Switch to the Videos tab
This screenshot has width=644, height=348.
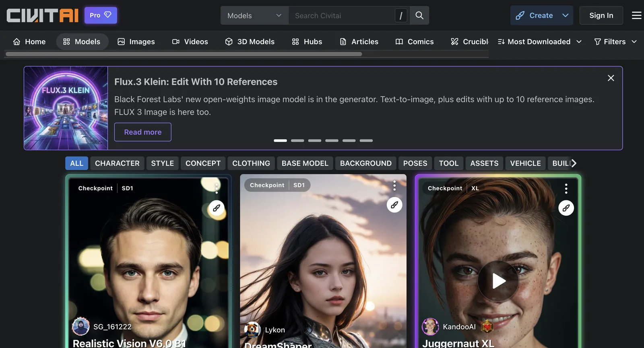[190, 41]
